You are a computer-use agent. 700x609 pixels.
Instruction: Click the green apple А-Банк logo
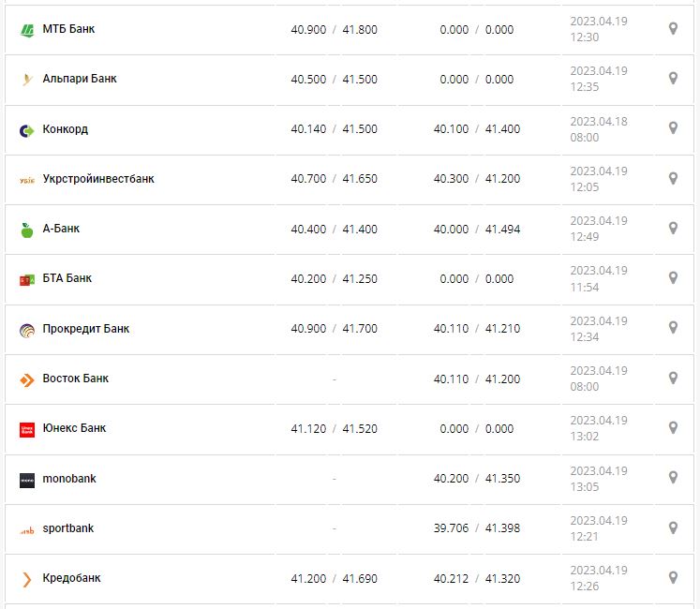coord(26,230)
